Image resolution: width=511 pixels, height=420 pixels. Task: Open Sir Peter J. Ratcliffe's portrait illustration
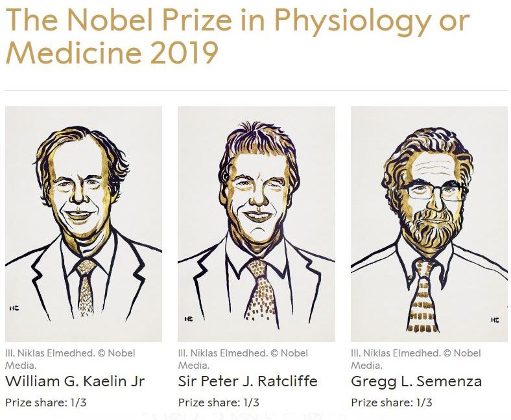[256, 224]
